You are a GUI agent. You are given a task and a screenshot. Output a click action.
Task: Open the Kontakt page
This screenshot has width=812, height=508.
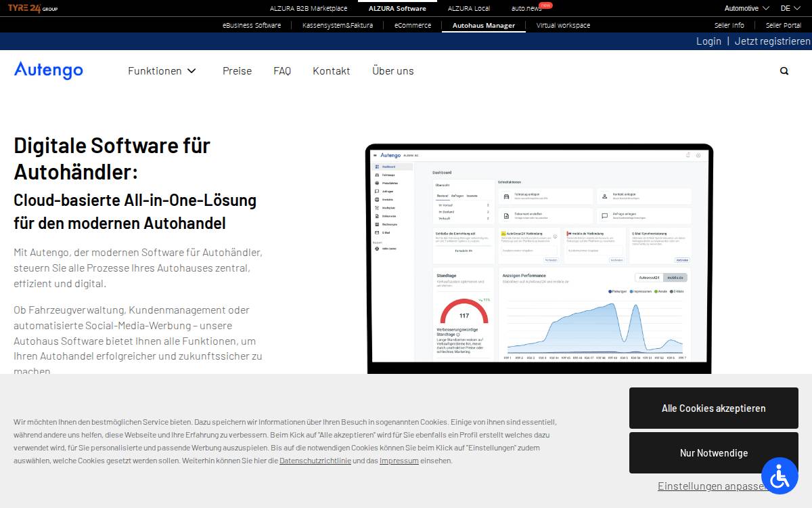[332, 70]
